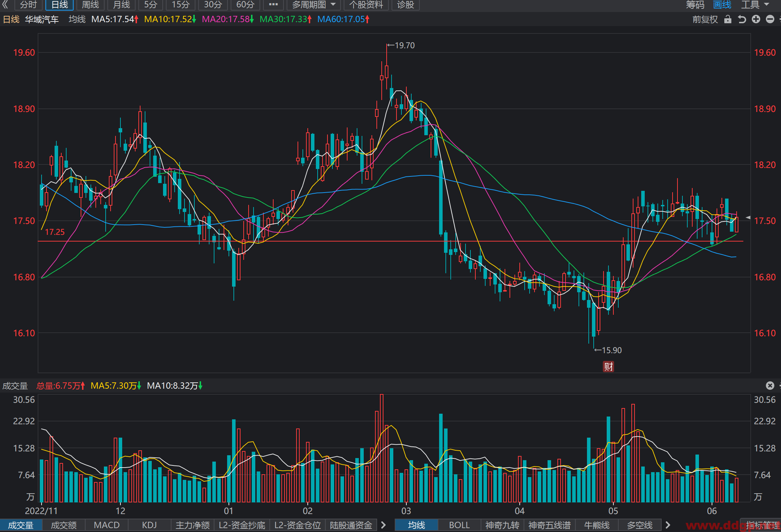Show more sub-indicators with right chevron

pyautogui.click(x=383, y=525)
